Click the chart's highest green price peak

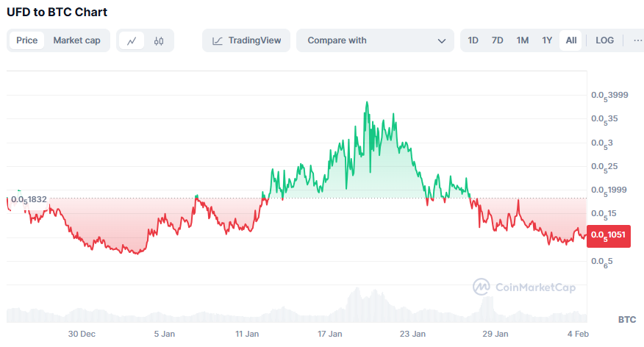367,103
